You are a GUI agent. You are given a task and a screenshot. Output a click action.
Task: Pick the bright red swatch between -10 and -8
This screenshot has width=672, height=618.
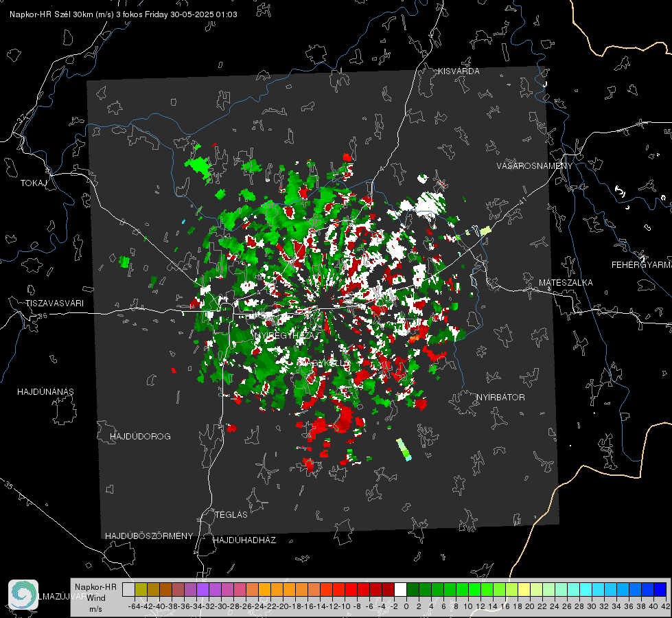351,589
